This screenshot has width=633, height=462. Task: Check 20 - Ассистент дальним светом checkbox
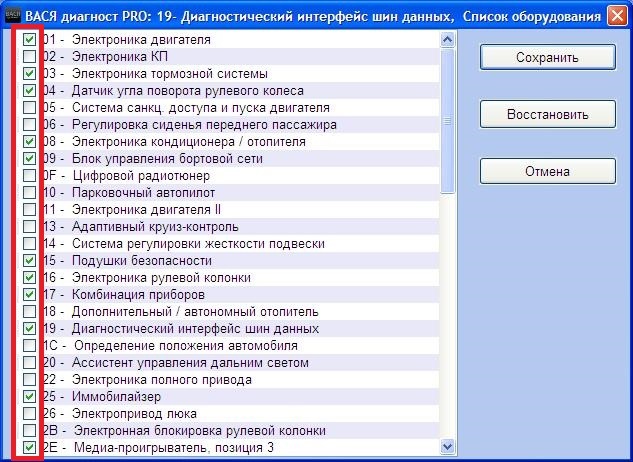(x=29, y=363)
